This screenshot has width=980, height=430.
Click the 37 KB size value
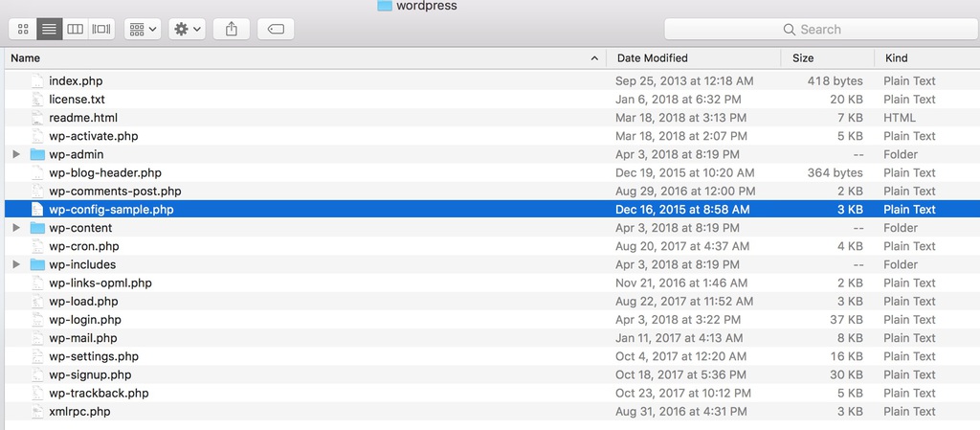847,320
